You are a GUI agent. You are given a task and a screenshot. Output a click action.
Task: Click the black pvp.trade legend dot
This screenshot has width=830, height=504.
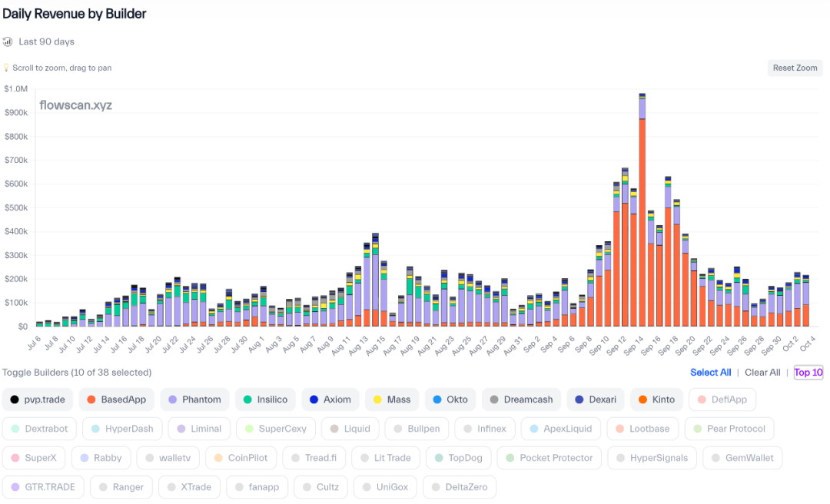15,400
